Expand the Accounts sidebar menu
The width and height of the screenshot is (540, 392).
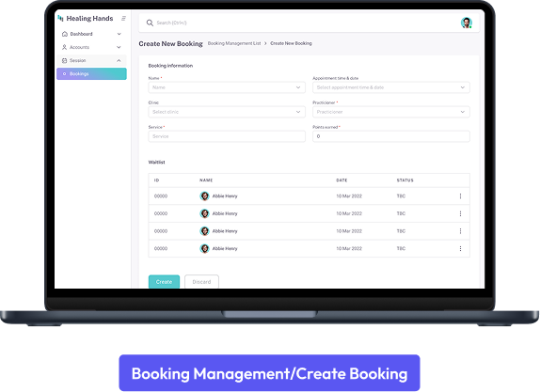[119, 47]
